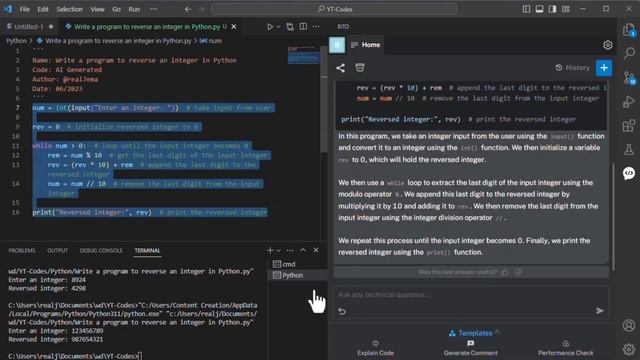Viewport: 640px width, 360px height.
Task: Click the Bito avatar icon
Action: (x=337, y=45)
